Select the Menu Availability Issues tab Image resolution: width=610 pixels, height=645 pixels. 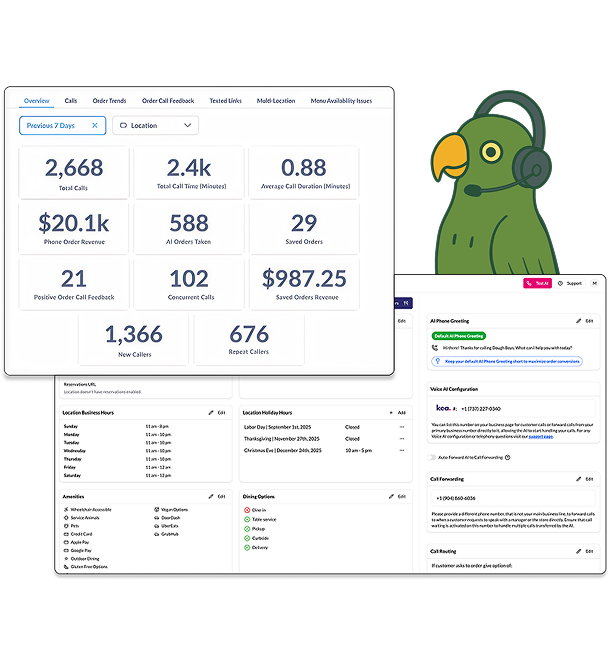click(x=341, y=101)
